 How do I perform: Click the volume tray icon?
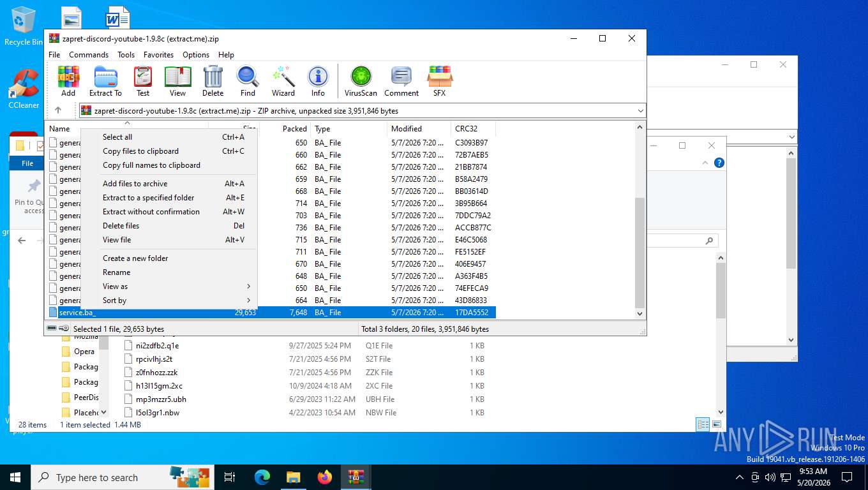(x=770, y=477)
